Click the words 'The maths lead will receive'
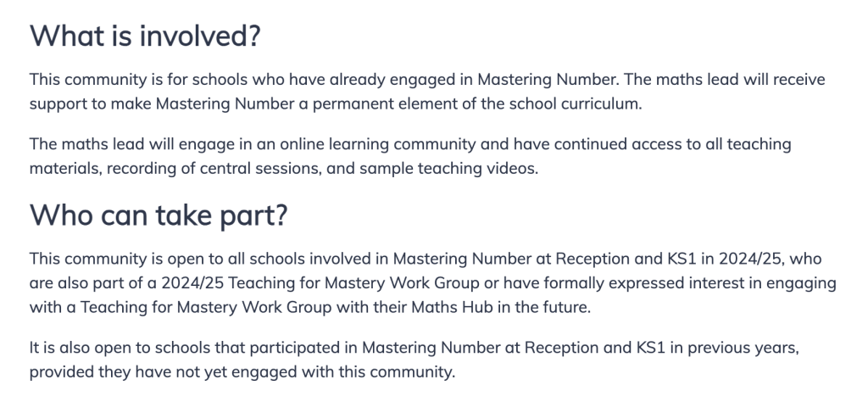The height and width of the screenshot is (402, 868). pyautogui.click(x=725, y=80)
